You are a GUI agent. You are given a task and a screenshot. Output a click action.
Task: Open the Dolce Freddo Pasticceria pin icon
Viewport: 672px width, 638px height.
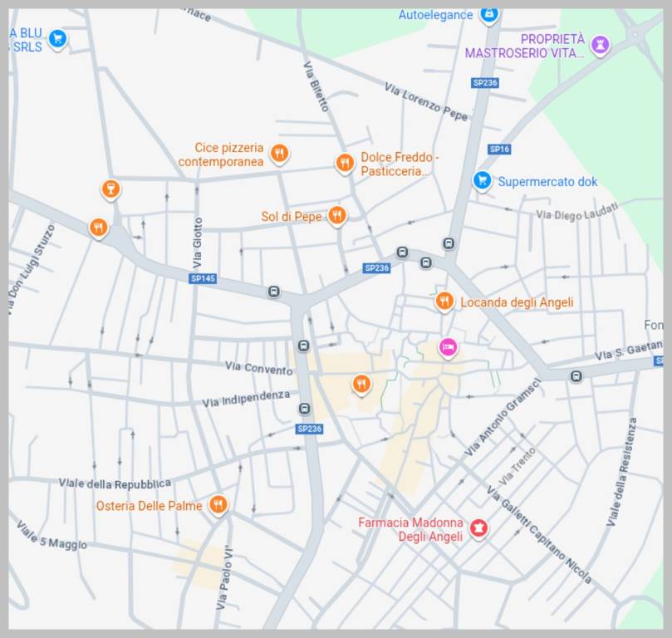pos(345,163)
